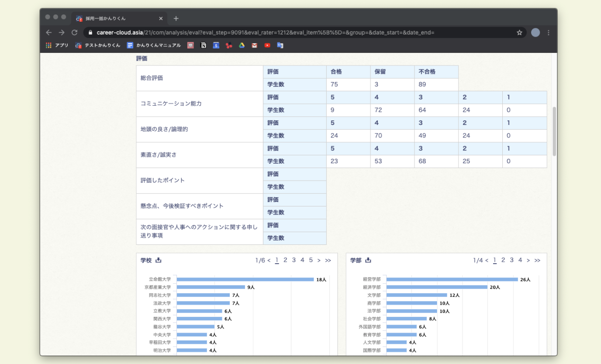The width and height of the screenshot is (601, 364).
Task: Open the Google Drive bookmark
Action: (x=242, y=45)
